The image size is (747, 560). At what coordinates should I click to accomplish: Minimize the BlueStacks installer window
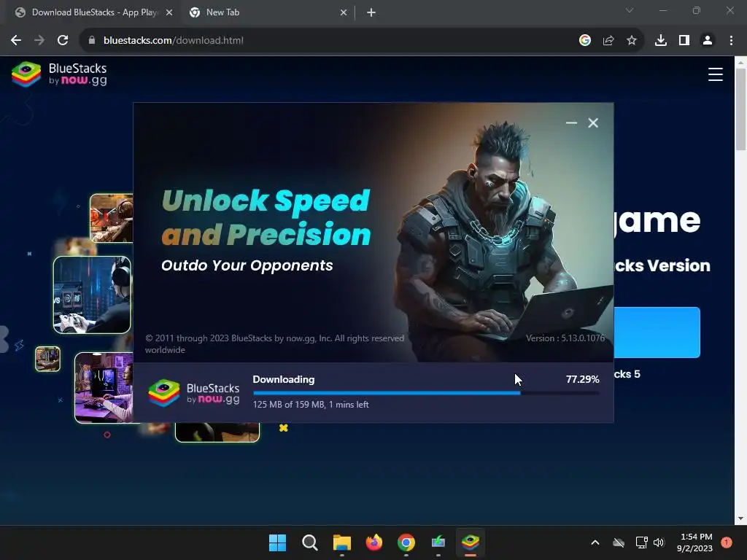(x=571, y=122)
